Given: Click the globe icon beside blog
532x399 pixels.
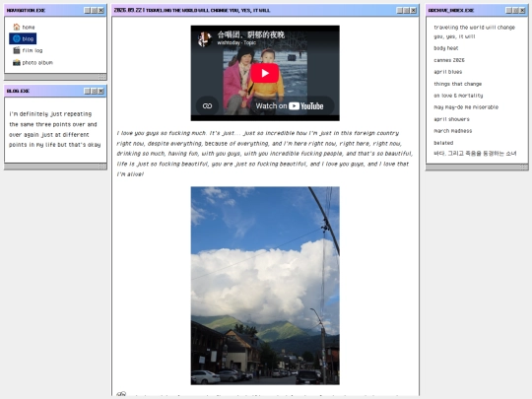Looking at the screenshot, I should point(17,38).
